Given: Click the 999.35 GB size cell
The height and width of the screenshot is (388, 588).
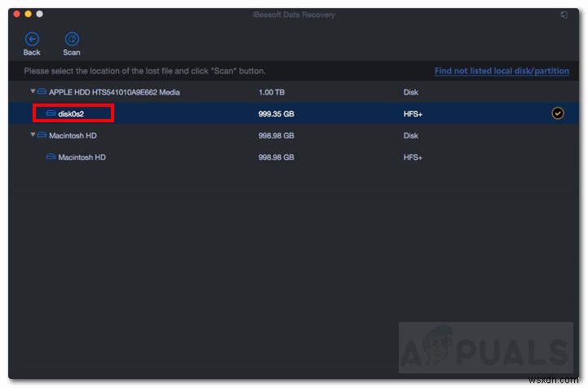Looking at the screenshot, I should click(276, 113).
